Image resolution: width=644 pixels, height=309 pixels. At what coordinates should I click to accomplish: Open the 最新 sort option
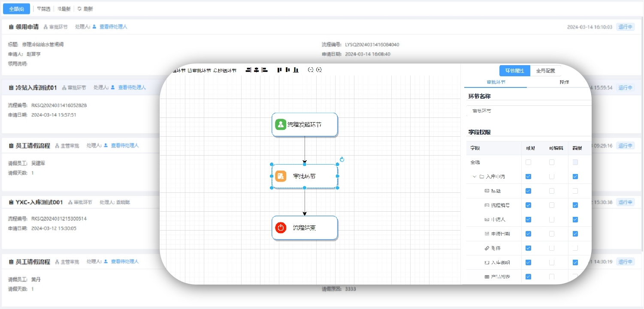click(63, 9)
